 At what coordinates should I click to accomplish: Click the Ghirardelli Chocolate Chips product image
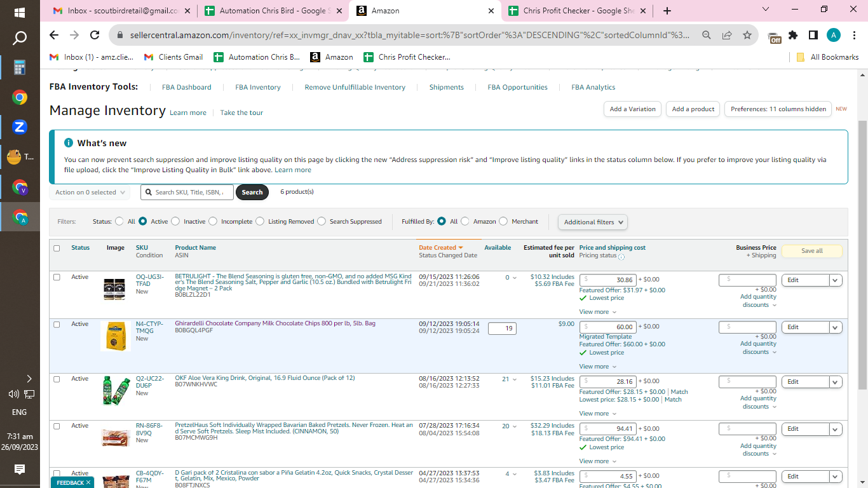point(115,336)
